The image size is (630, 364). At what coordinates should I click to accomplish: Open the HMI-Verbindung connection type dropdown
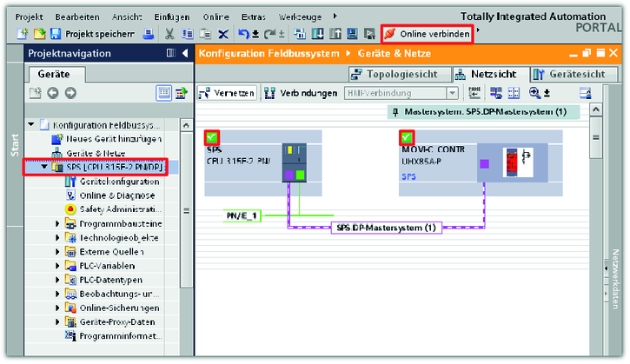(452, 93)
